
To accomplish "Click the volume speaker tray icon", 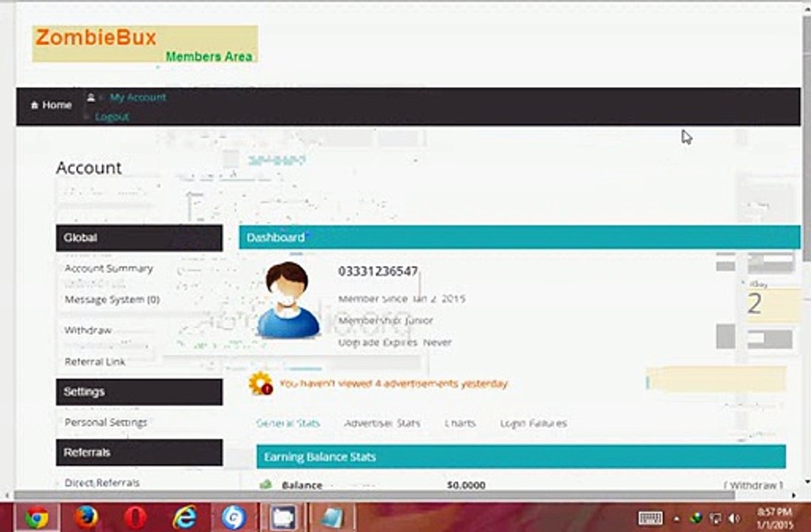I will 734,518.
